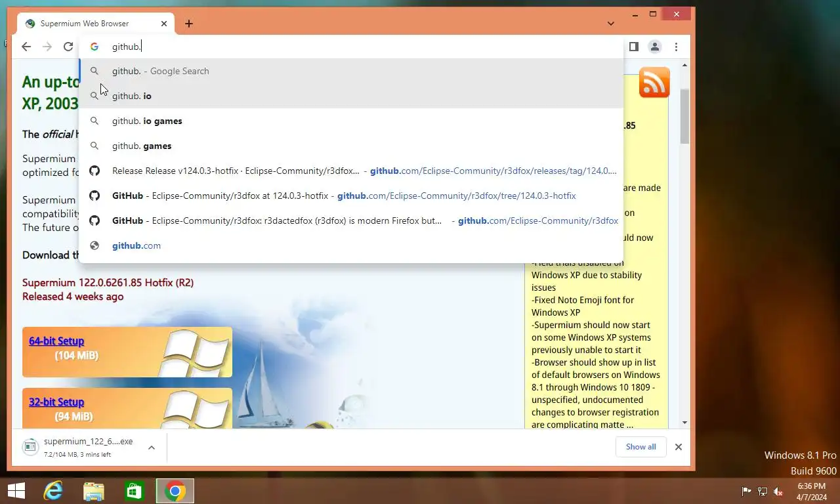Close the downloads bar
This screenshot has height=504, width=840.
[x=679, y=447]
